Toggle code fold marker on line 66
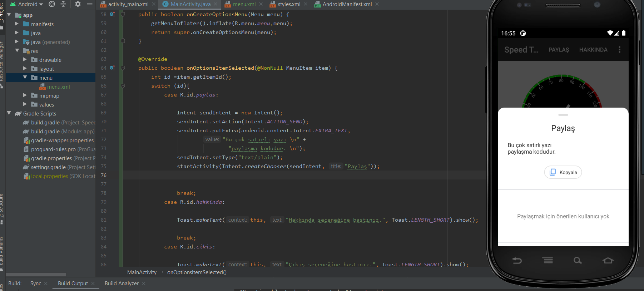The image size is (644, 291). [123, 86]
